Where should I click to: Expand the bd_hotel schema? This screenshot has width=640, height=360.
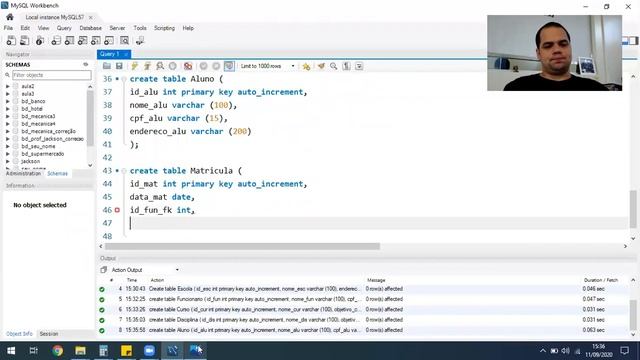click(8, 109)
